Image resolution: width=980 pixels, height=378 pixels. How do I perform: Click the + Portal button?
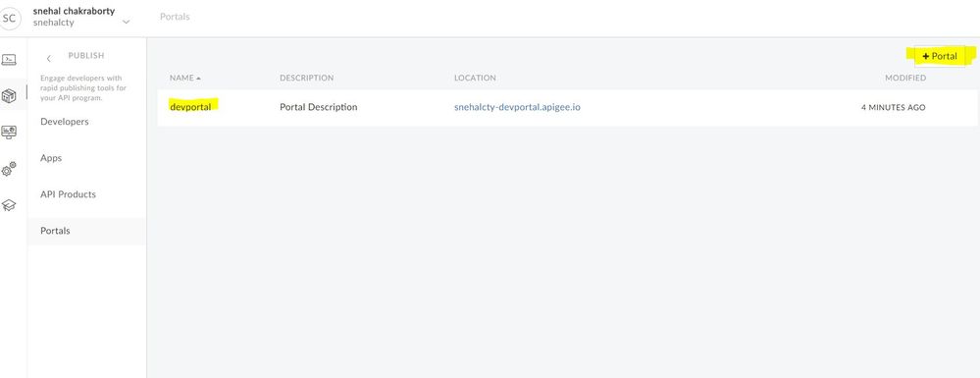[x=940, y=56]
